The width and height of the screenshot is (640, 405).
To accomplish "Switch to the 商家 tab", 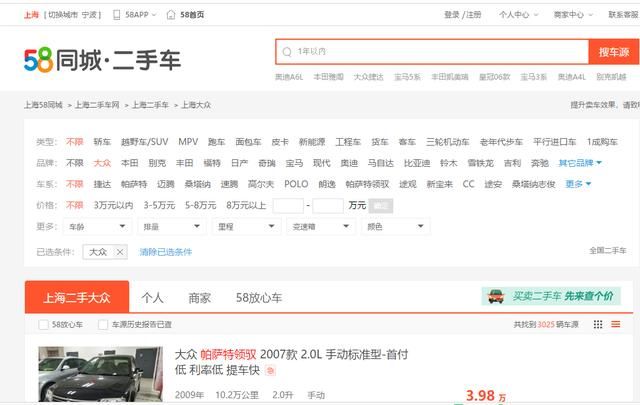I will 199,298.
